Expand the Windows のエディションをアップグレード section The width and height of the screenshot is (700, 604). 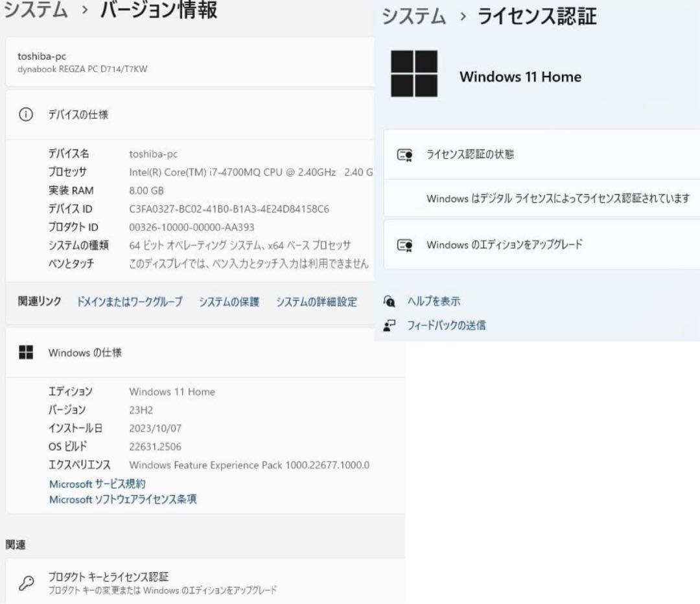point(538,245)
